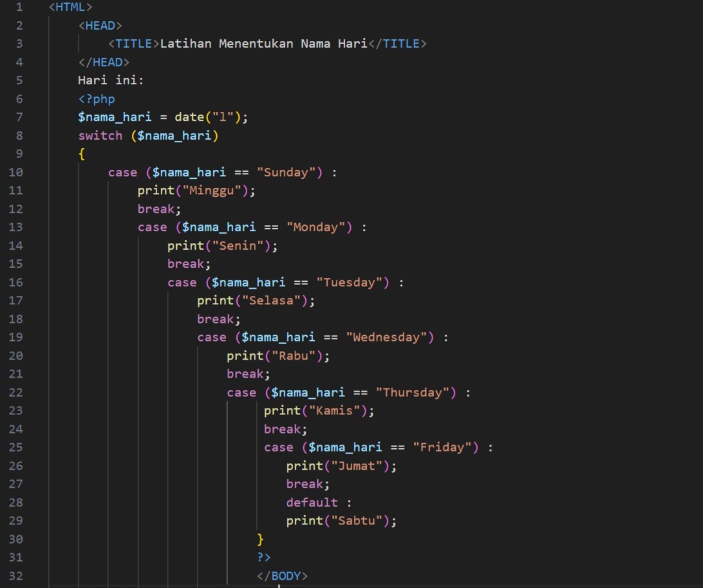The height and width of the screenshot is (588, 703).
Task: Click the switch keyword
Action: coord(100,136)
